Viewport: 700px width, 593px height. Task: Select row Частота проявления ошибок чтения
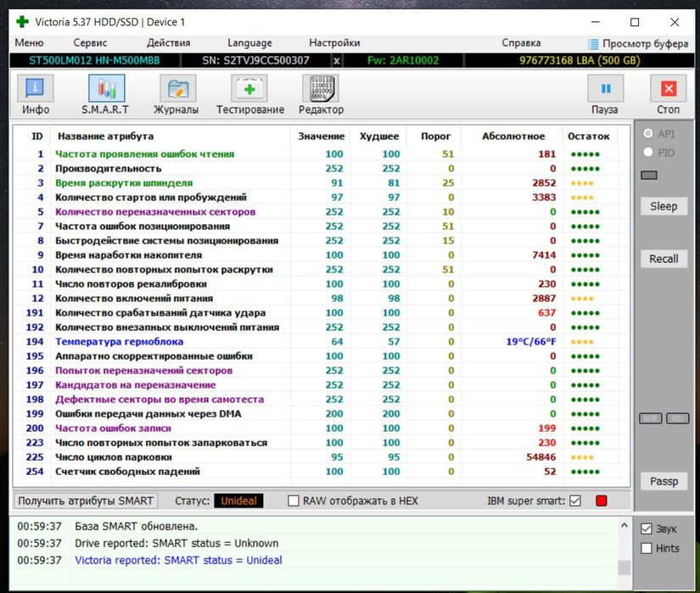pyautogui.click(x=322, y=154)
